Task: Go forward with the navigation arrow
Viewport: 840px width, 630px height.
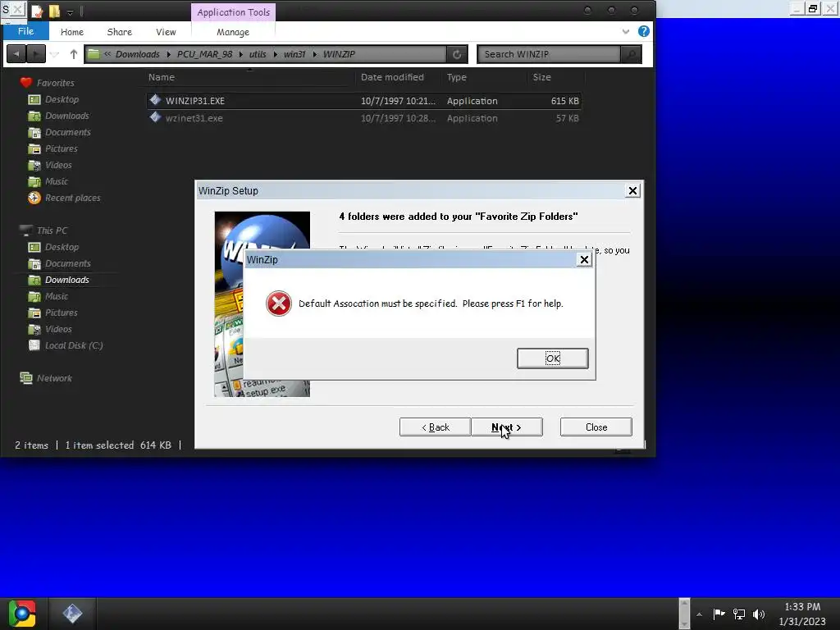Action: click(36, 54)
